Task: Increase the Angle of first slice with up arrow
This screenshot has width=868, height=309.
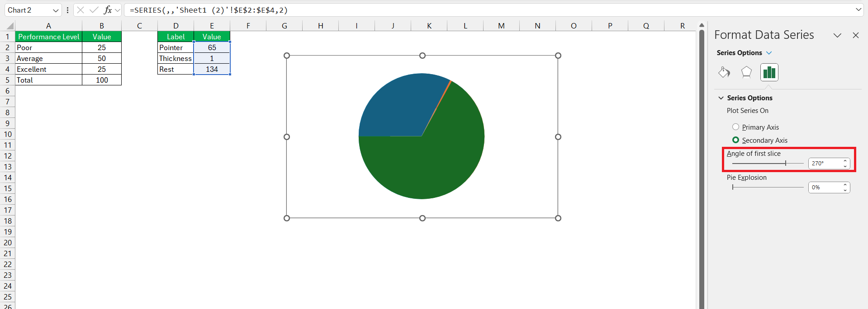Action: (x=845, y=161)
